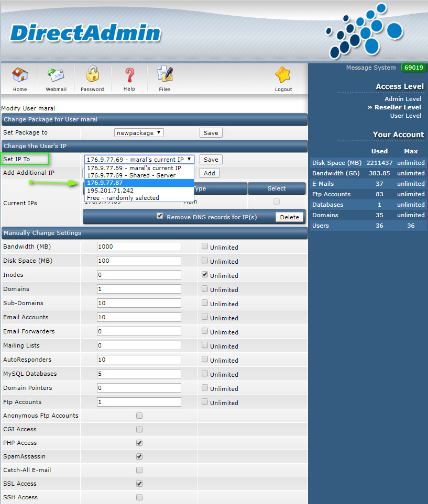This screenshot has height=504, width=428.
Task: Click the Sub-Domains input field
Action: click(x=139, y=303)
